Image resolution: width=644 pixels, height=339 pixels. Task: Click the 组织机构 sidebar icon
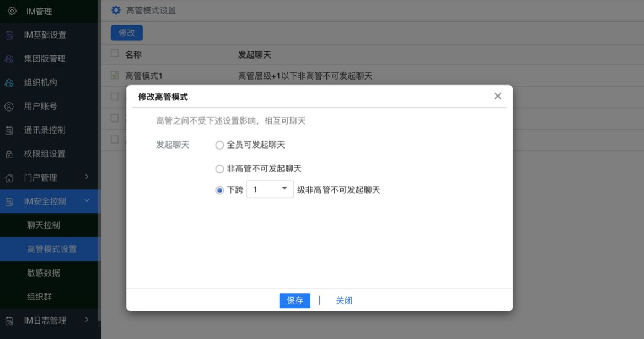(x=9, y=83)
